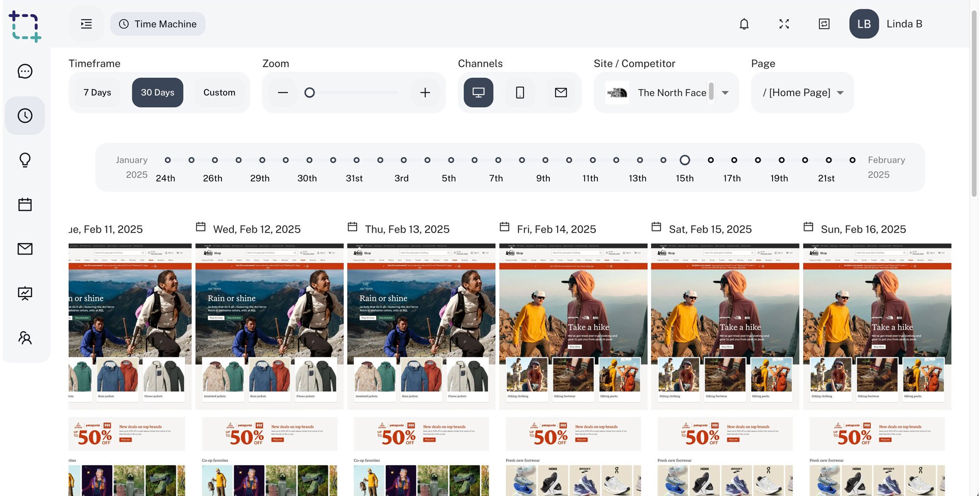980x496 pixels.
Task: Jump to 19th timeline marker
Action: [782, 160]
